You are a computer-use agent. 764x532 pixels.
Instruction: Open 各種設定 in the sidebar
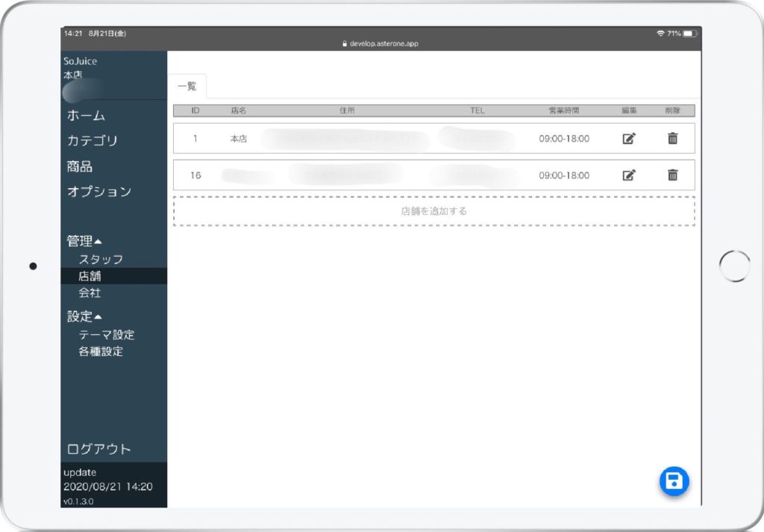[x=101, y=351]
